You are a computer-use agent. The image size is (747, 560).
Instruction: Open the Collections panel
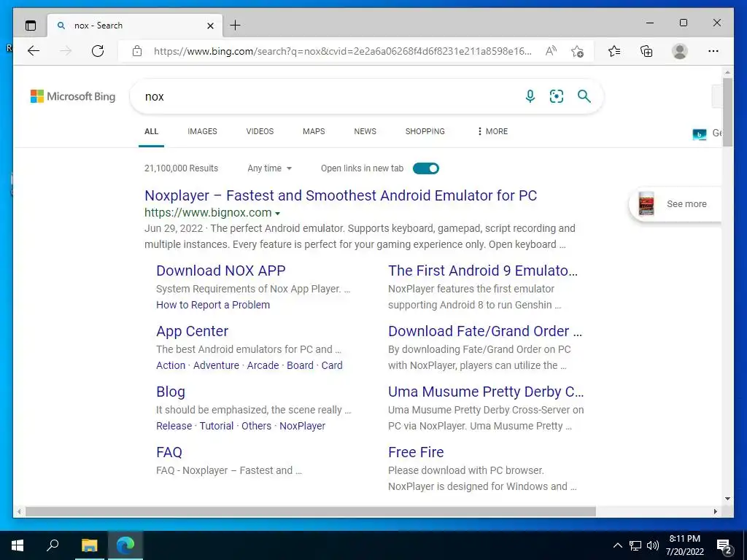pos(646,51)
